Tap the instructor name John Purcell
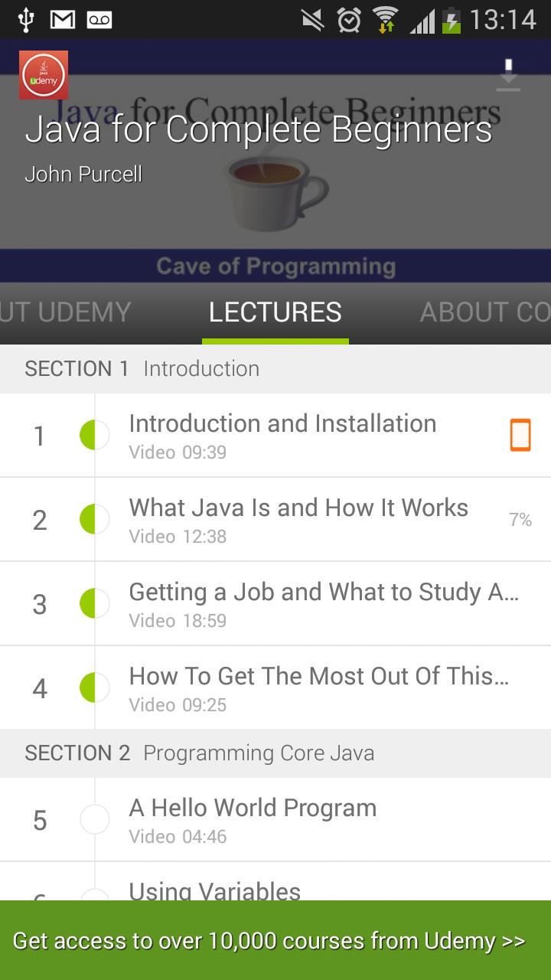This screenshot has width=551, height=980. (83, 175)
